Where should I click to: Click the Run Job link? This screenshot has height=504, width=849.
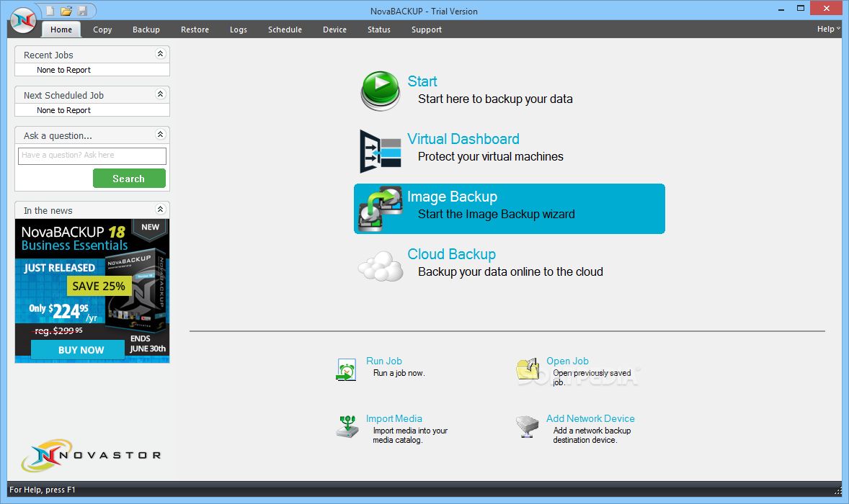(x=384, y=361)
